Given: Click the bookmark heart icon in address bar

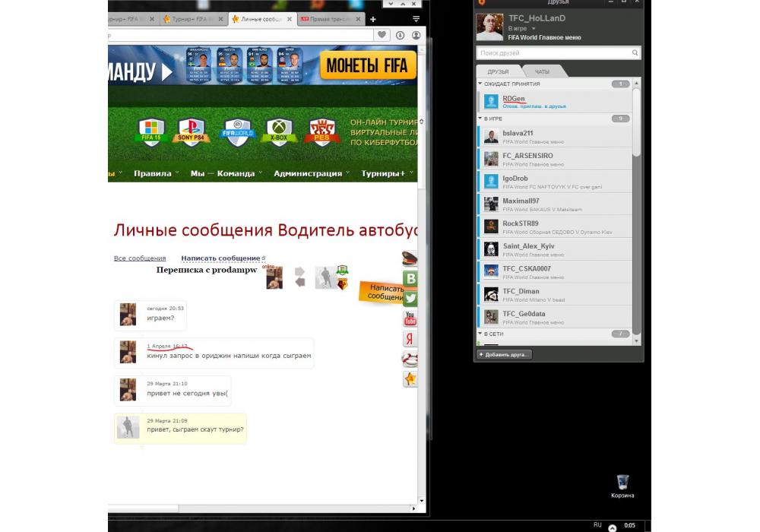Looking at the screenshot, I should tap(382, 35).
